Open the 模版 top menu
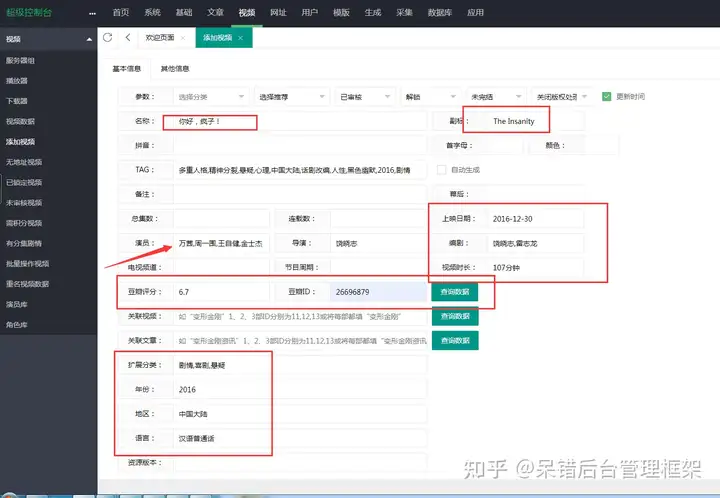Viewport: 720px width, 498px height. pyautogui.click(x=341, y=12)
